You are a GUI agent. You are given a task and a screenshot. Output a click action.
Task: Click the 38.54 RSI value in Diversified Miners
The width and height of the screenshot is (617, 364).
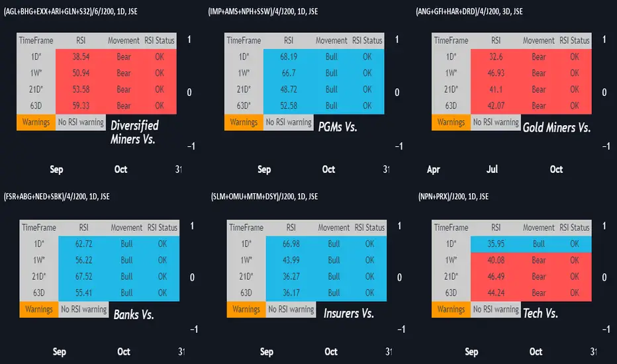81,57
